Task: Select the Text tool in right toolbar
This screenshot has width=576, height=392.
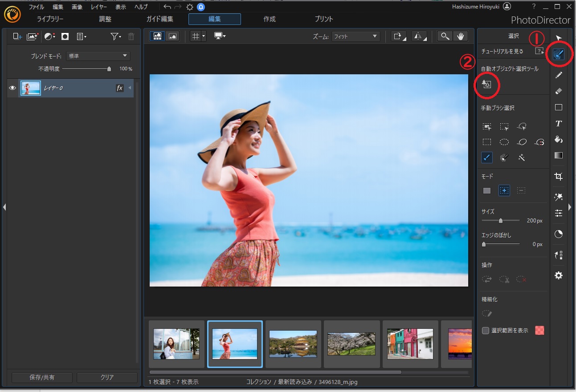Action: click(558, 124)
